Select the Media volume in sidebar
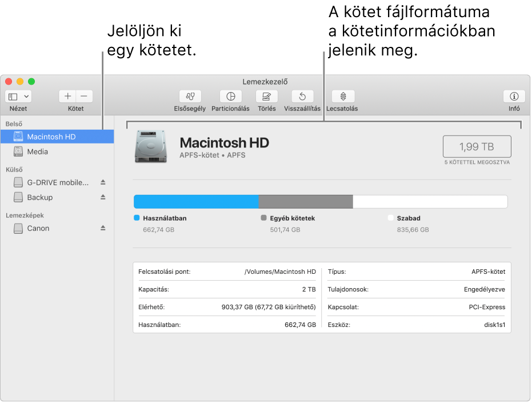Screen dimensions: 532x403 click(57, 151)
